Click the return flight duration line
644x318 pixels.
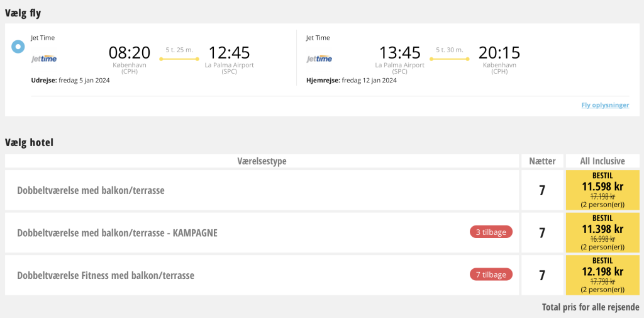point(449,59)
